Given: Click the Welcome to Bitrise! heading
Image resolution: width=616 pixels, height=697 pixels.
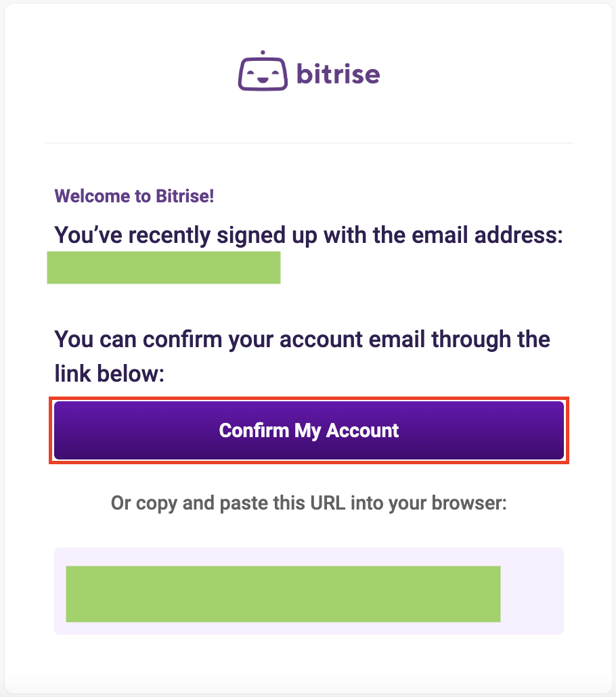Looking at the screenshot, I should point(134,196).
